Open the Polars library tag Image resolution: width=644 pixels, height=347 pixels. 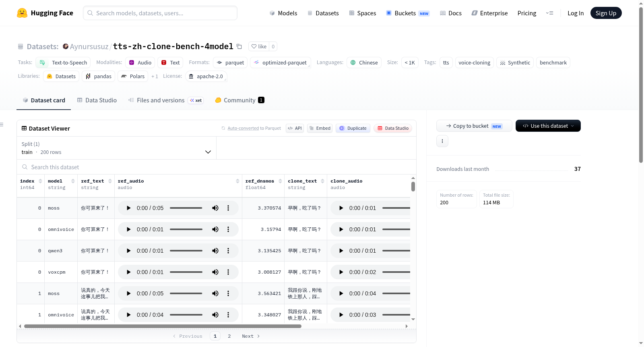(x=133, y=76)
